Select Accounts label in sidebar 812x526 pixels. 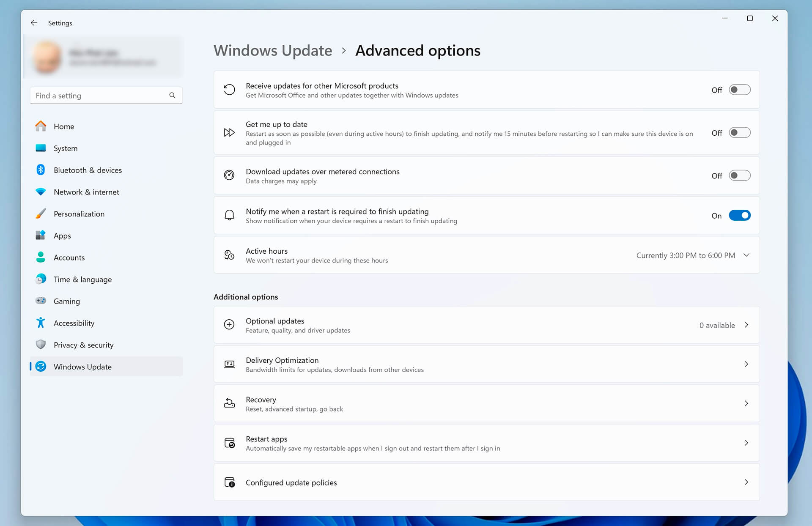[x=69, y=258]
